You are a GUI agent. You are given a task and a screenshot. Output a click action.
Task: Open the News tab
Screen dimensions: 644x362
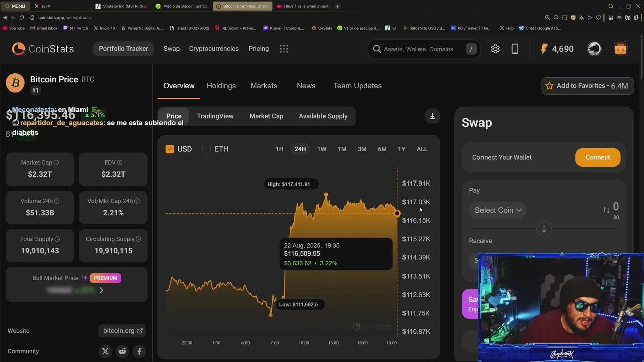pos(306,86)
